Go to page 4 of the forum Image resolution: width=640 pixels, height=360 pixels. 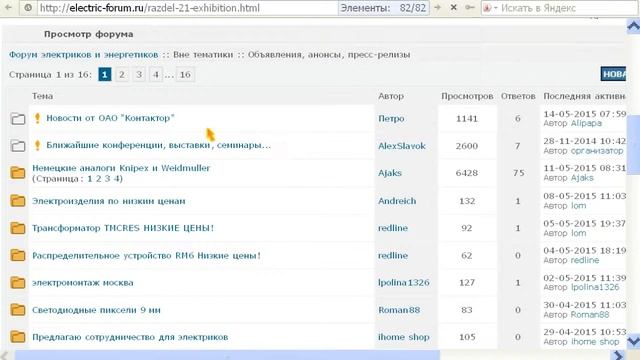[x=156, y=75]
